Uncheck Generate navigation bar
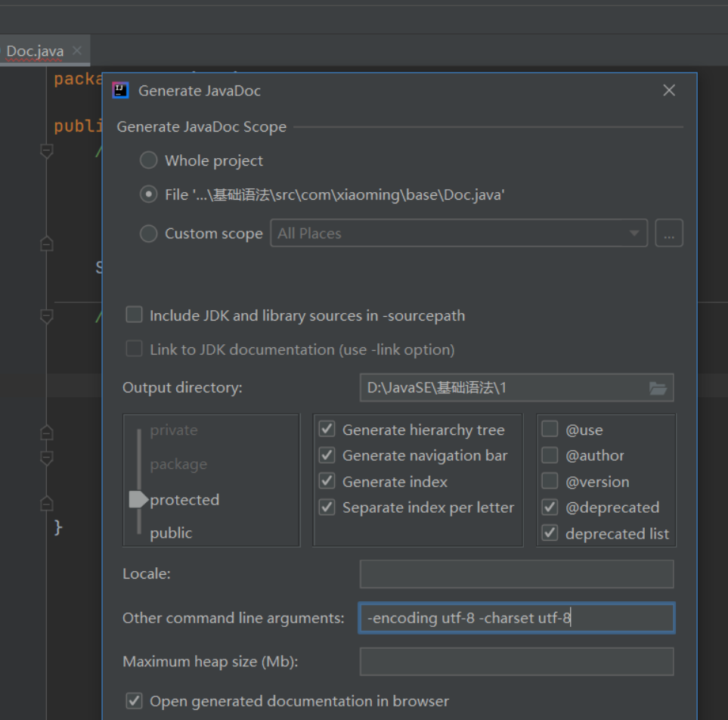The image size is (728, 720). [327, 455]
